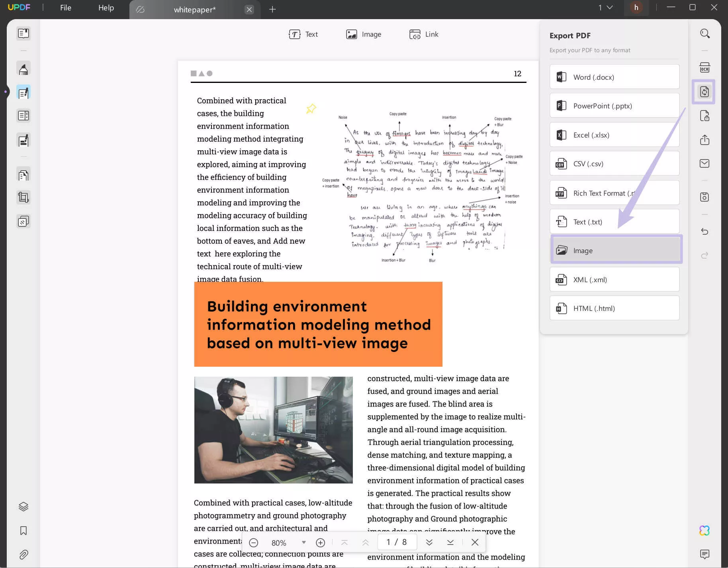The height and width of the screenshot is (568, 728).
Task: Jump to the last page
Action: pyautogui.click(x=450, y=542)
